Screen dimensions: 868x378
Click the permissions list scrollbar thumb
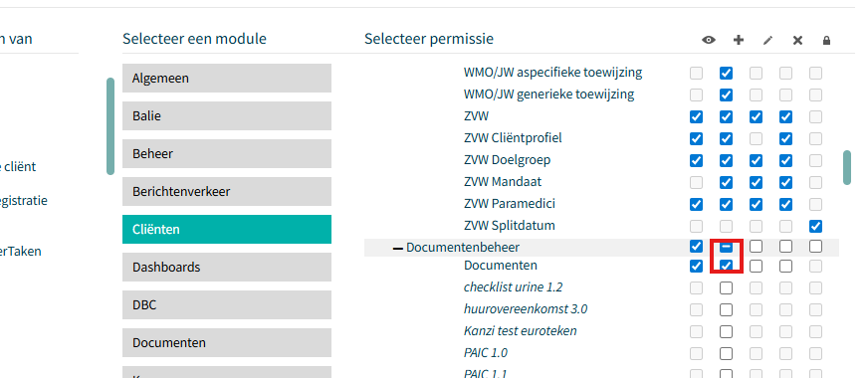pyautogui.click(x=847, y=168)
